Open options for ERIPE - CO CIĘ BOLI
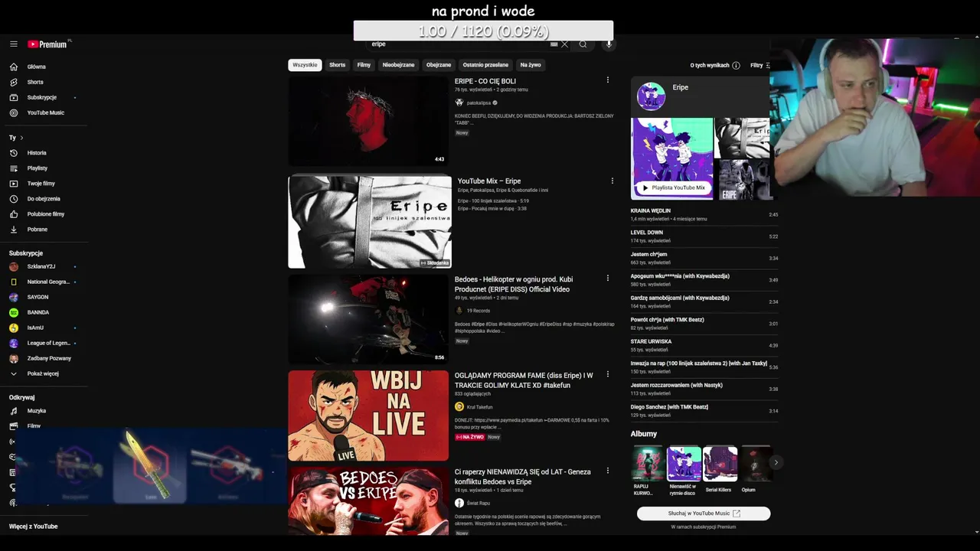The width and height of the screenshot is (980, 551). click(608, 80)
